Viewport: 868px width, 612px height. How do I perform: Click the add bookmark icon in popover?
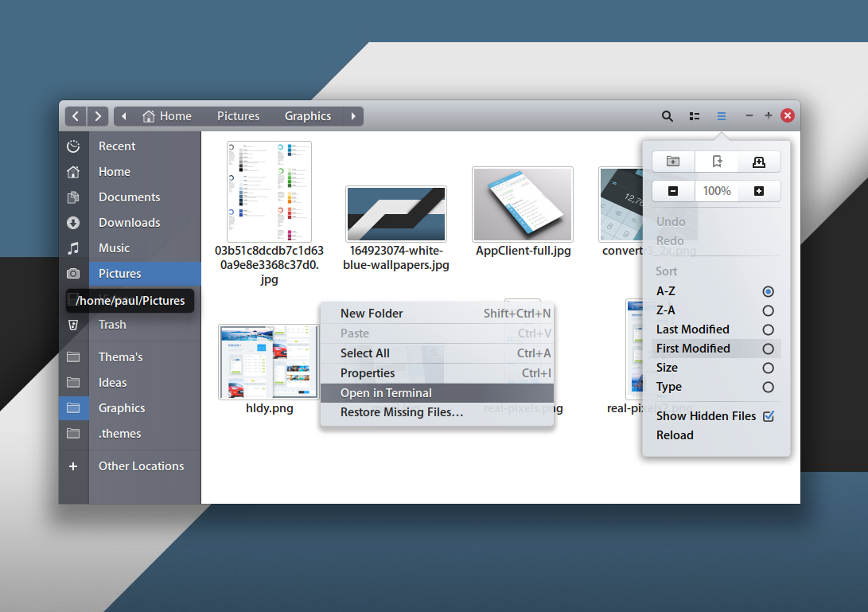point(716,162)
